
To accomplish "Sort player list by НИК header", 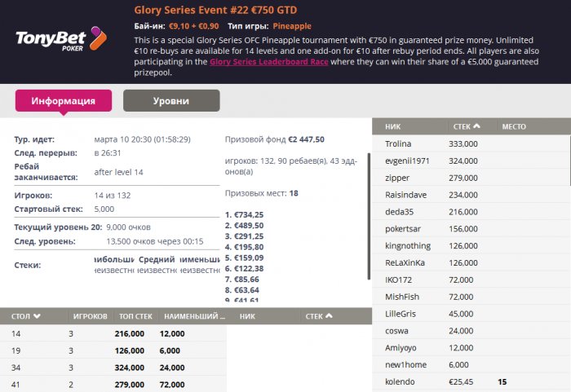I will 393,126.
